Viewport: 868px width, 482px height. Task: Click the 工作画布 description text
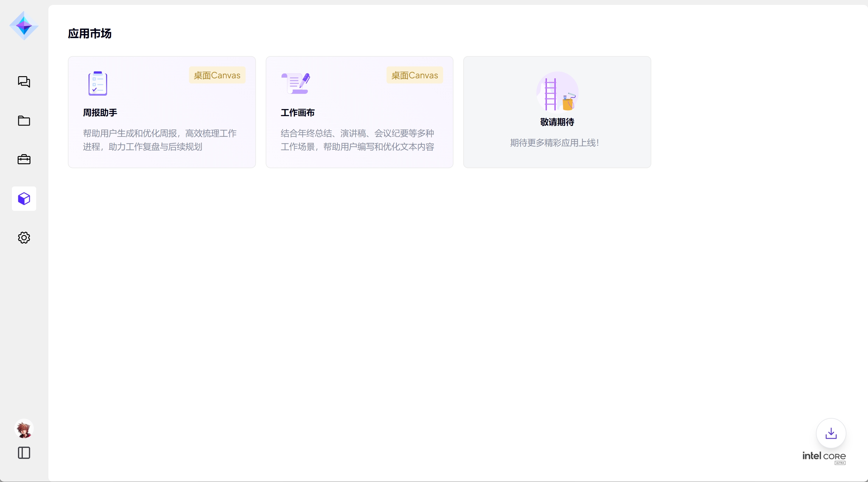point(357,140)
